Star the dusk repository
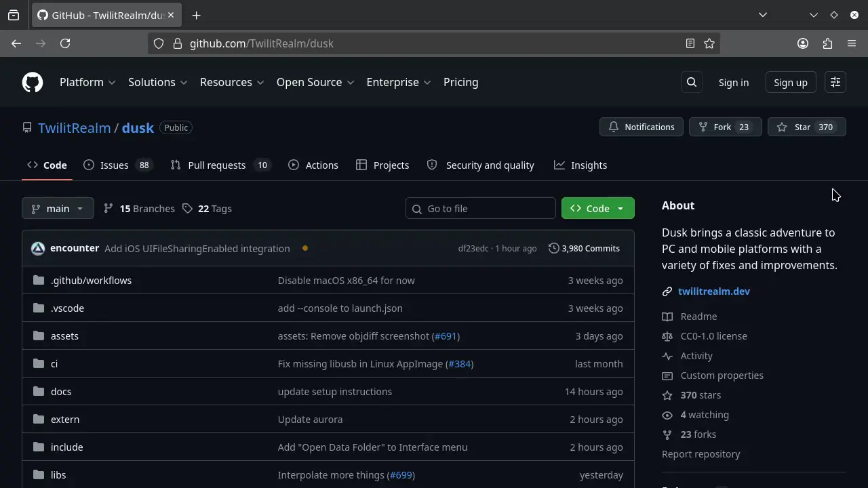 (x=807, y=127)
